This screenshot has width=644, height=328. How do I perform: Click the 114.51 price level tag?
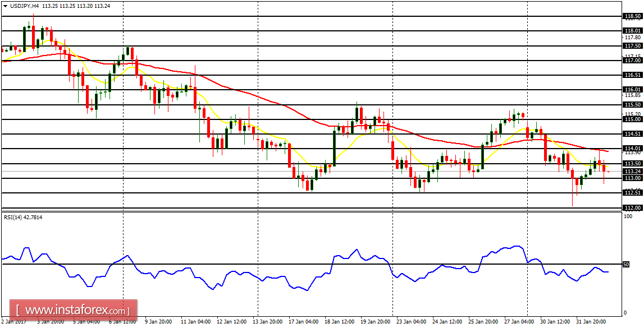click(634, 133)
